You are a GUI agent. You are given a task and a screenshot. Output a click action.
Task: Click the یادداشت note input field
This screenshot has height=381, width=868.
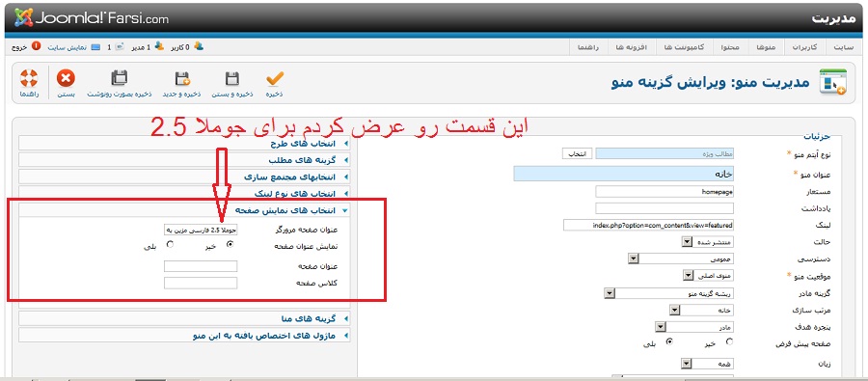pyautogui.click(x=665, y=208)
